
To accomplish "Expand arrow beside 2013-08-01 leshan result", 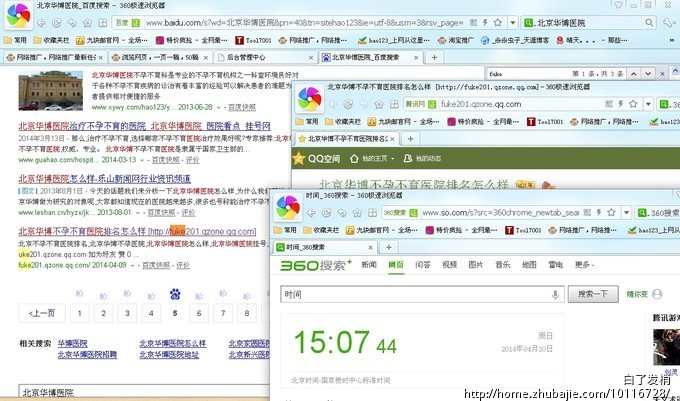I will point(137,212).
